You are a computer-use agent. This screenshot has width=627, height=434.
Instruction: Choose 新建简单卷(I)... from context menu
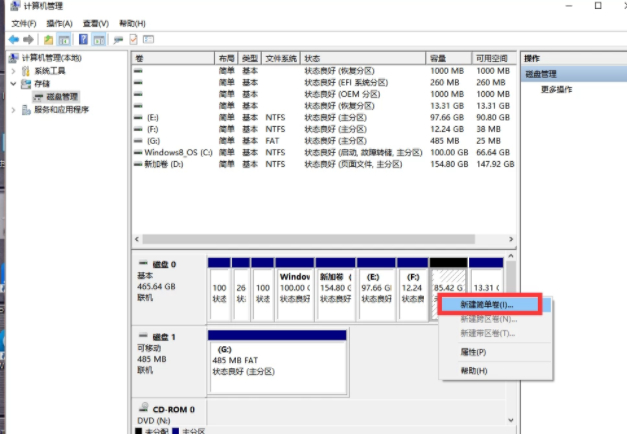coord(490,305)
